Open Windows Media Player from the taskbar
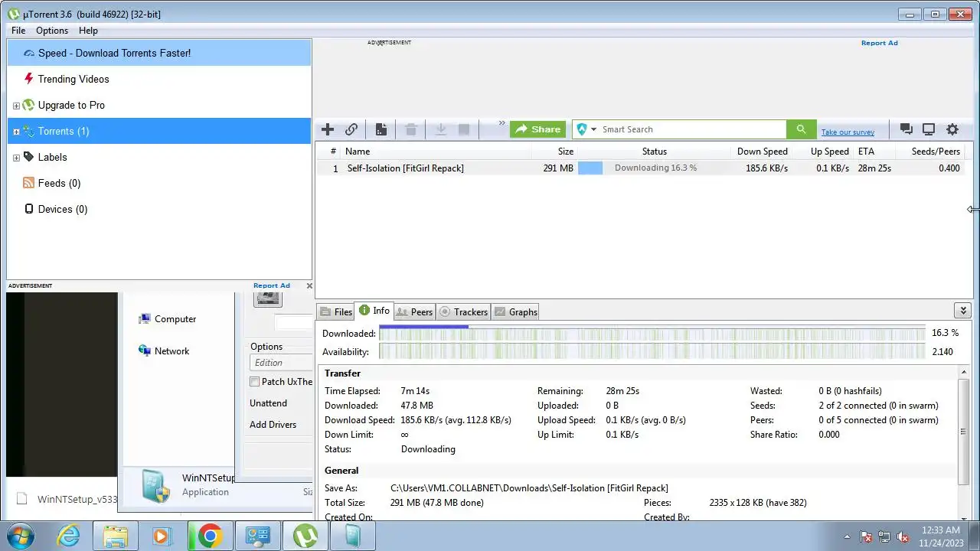Screen dimensions: 980x551 point(162,536)
